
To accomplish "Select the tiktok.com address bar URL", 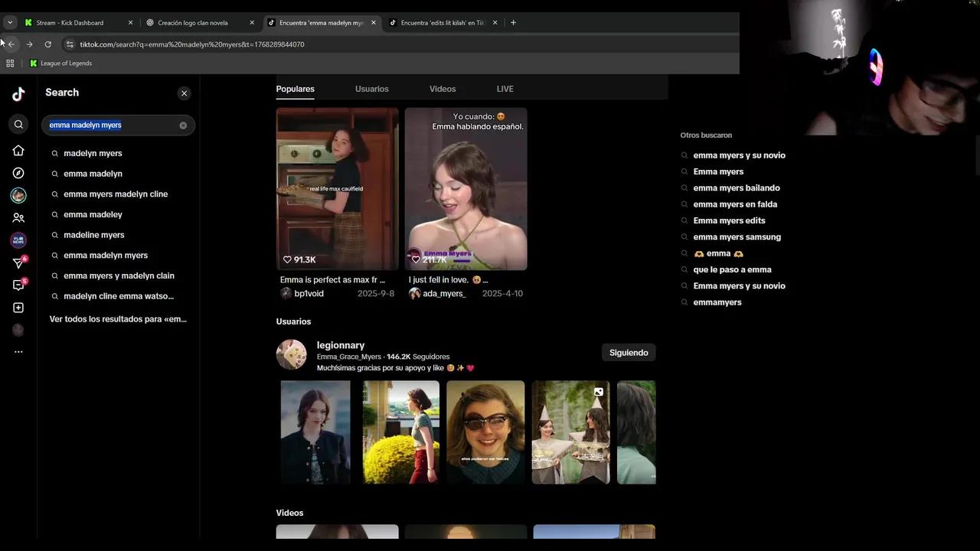I will pyautogui.click(x=192, y=44).
